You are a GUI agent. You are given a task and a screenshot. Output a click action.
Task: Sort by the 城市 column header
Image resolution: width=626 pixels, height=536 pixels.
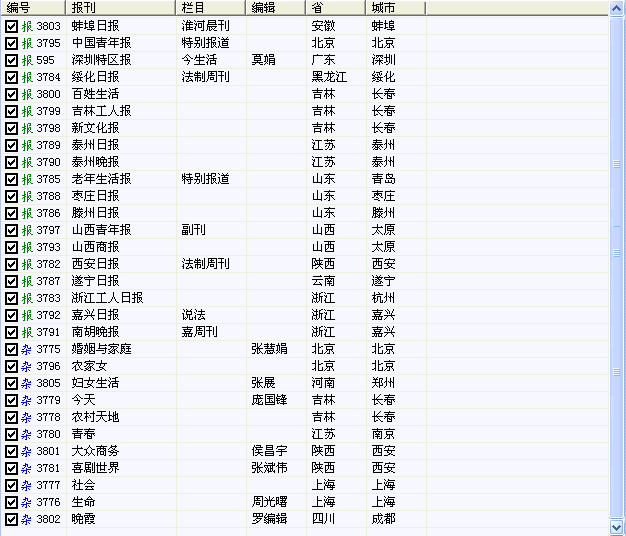(396, 8)
